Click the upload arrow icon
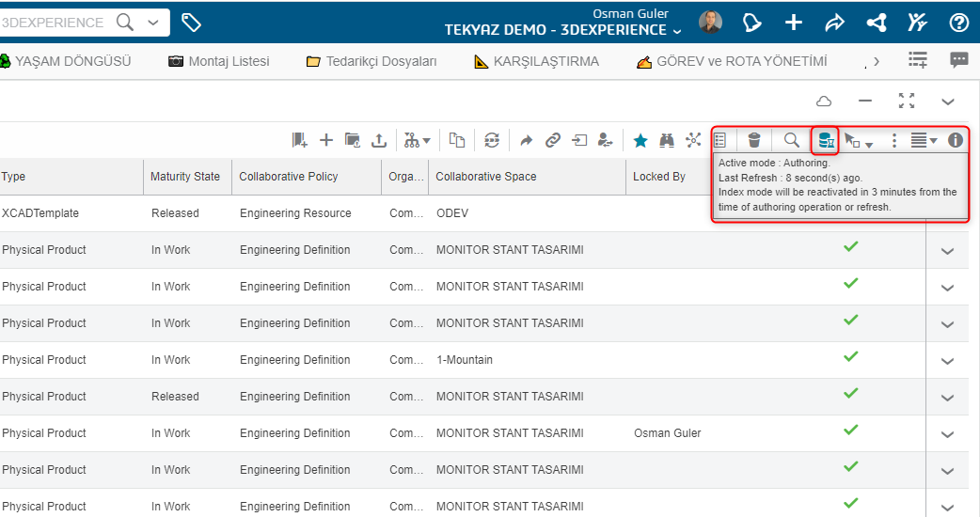This screenshot has width=980, height=517. click(x=379, y=140)
